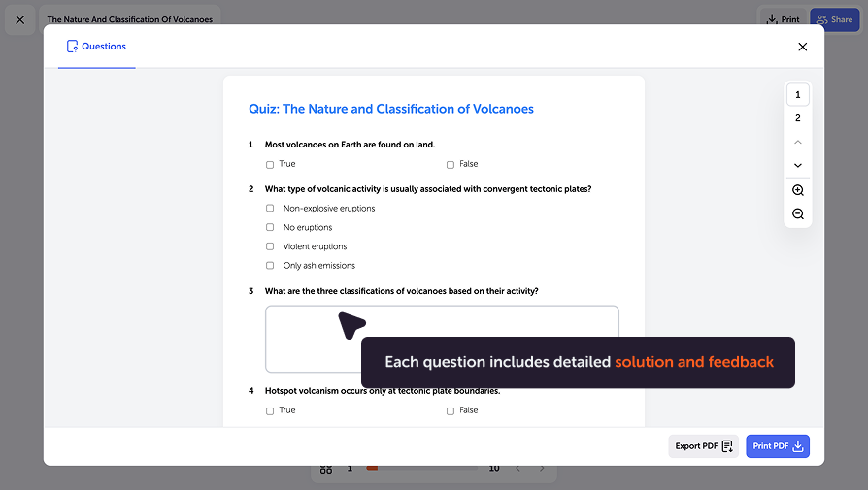Click the slide progress bar in the background
The width and height of the screenshot is (868, 490).
(x=421, y=468)
